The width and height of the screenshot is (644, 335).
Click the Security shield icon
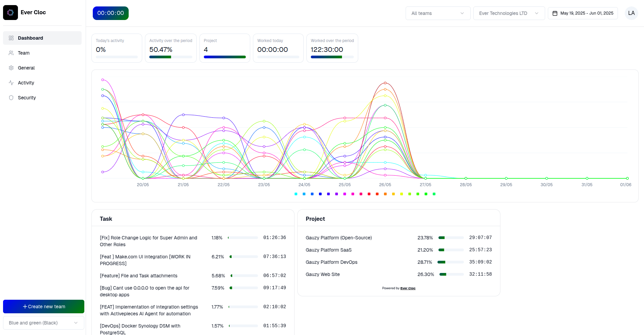pyautogui.click(x=11, y=98)
